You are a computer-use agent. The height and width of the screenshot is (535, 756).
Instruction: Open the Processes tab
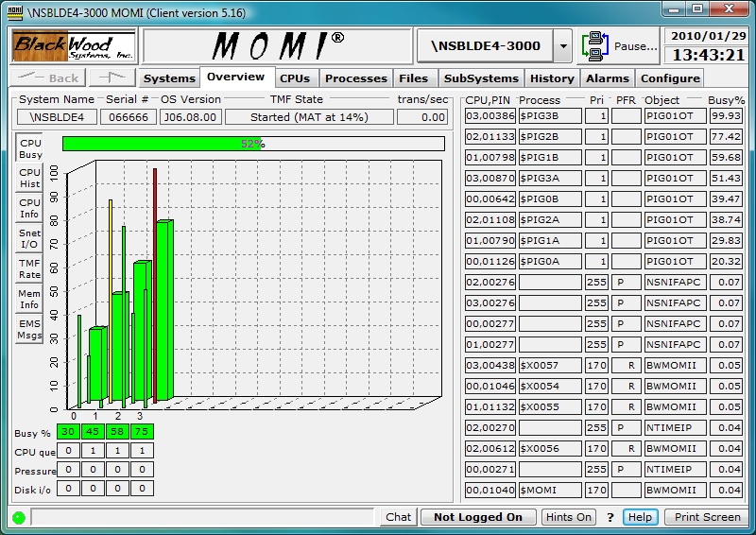coord(356,78)
